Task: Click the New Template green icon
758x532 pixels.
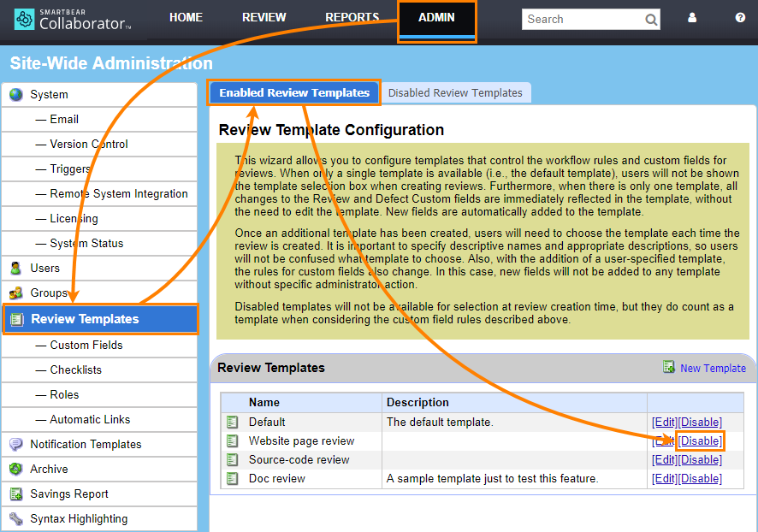Action: tap(668, 367)
